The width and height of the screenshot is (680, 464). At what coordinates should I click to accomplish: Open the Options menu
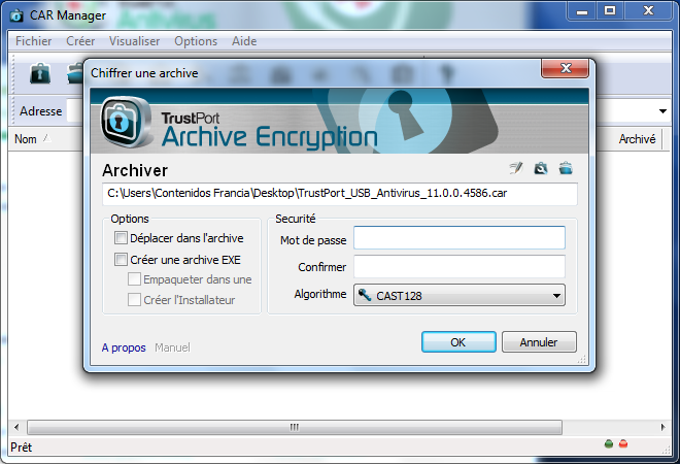tap(196, 41)
